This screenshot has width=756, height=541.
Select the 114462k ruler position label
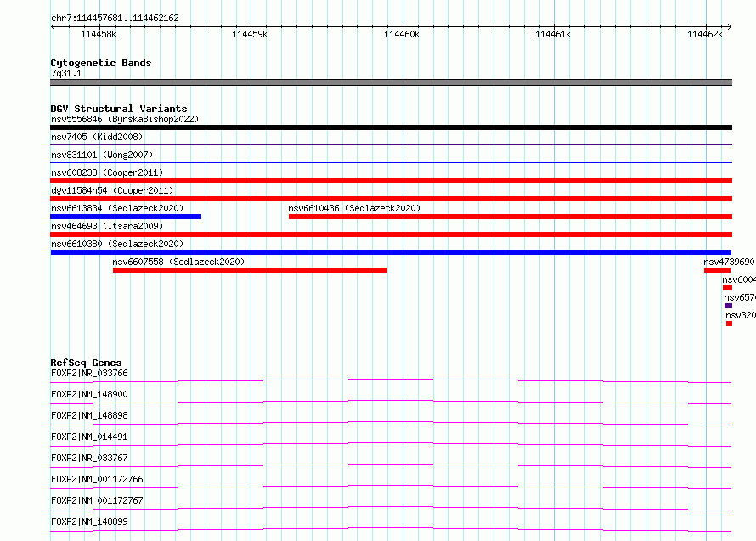coord(705,34)
